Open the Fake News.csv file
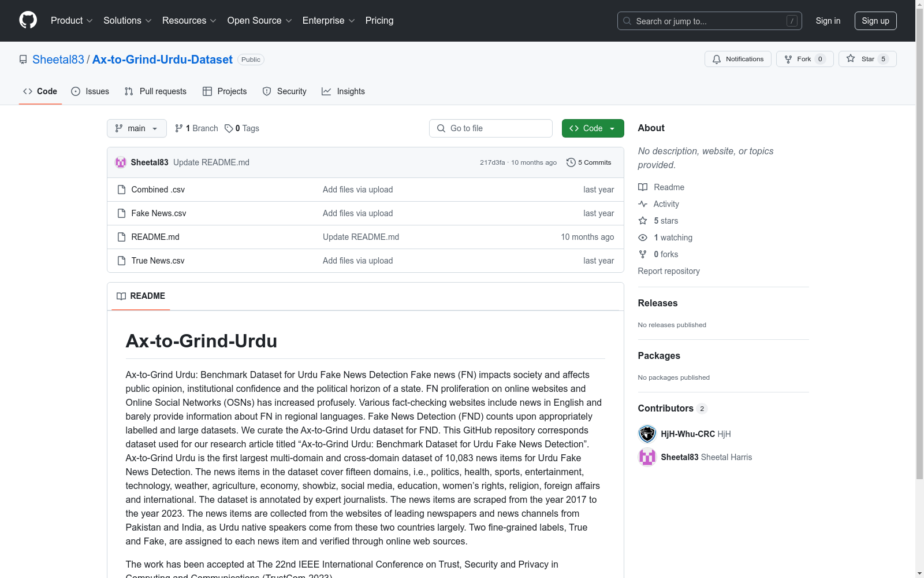 click(159, 213)
